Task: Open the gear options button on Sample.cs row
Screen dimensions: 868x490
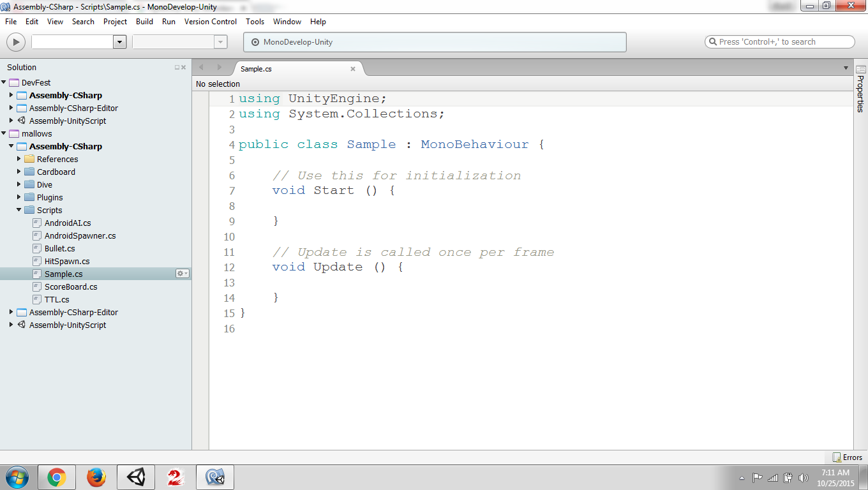Action: [183, 274]
